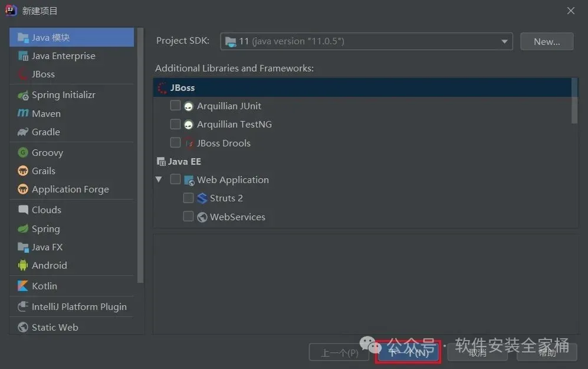Click the Arquillian TestNG alien icon
The height and width of the screenshot is (369, 588).
[188, 125]
